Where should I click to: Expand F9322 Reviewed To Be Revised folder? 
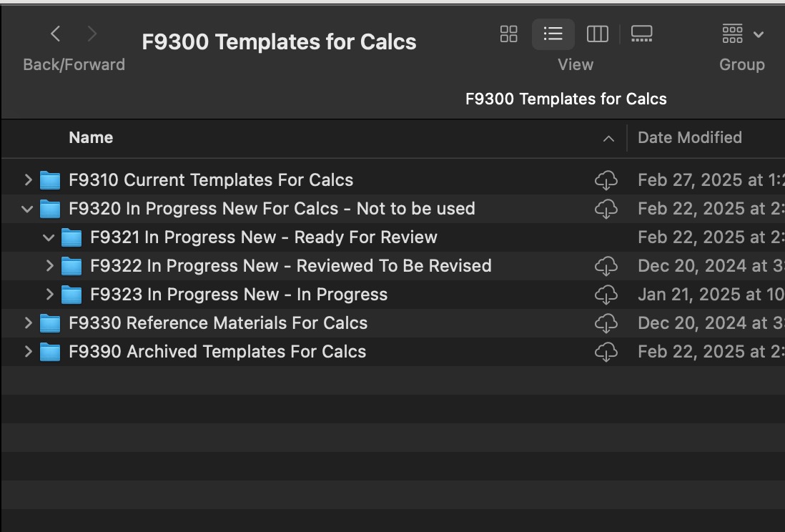[x=49, y=266]
